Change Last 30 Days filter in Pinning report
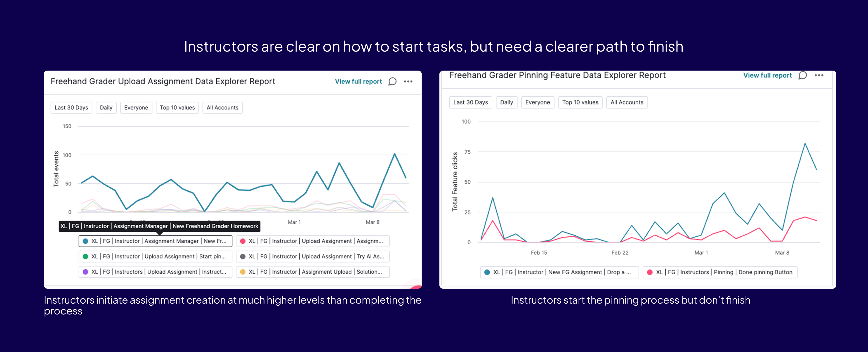 coord(470,102)
